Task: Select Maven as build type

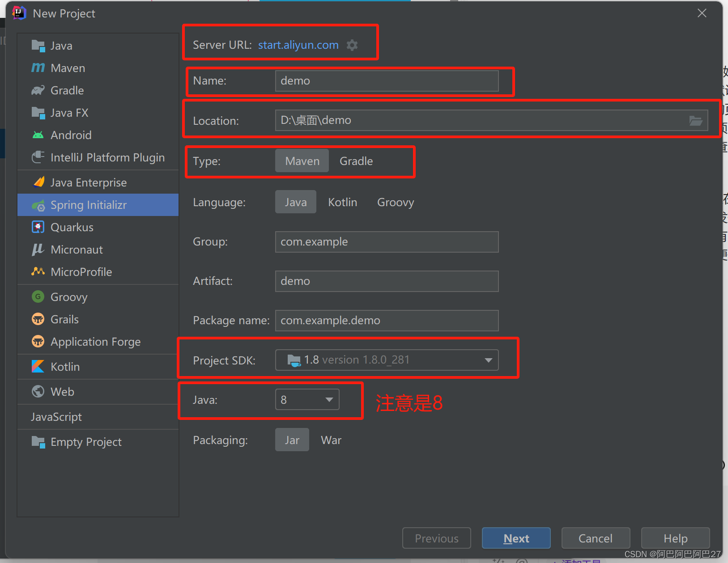Action: click(x=302, y=161)
